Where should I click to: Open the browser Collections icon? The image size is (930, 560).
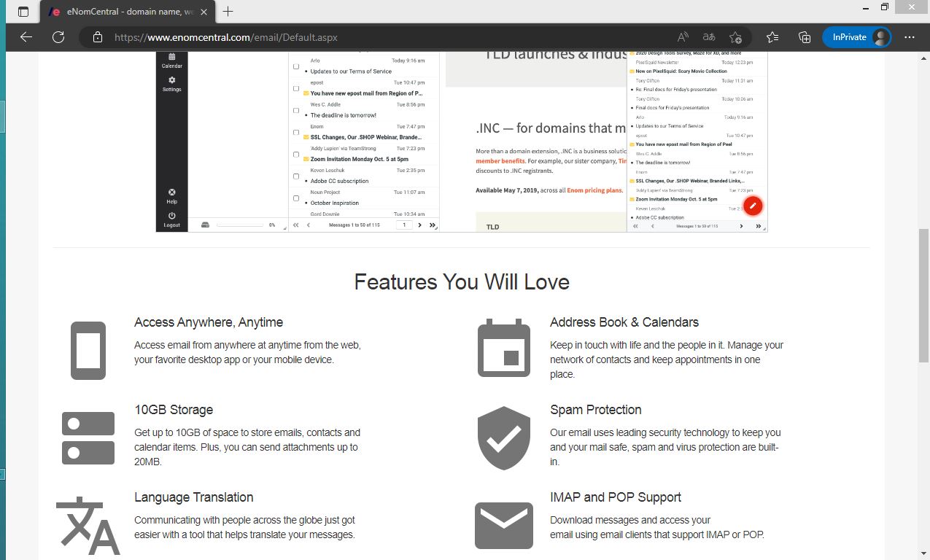point(805,37)
